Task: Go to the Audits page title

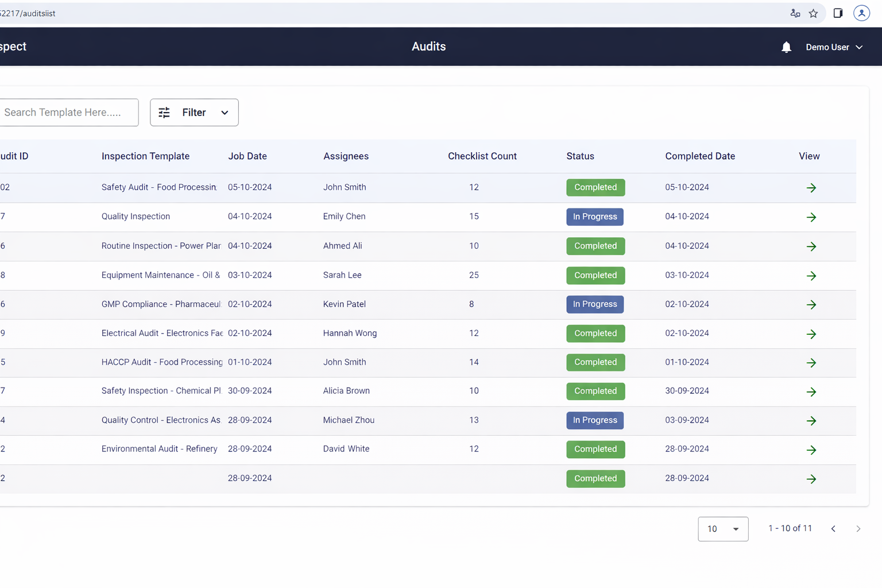Action: [428, 47]
